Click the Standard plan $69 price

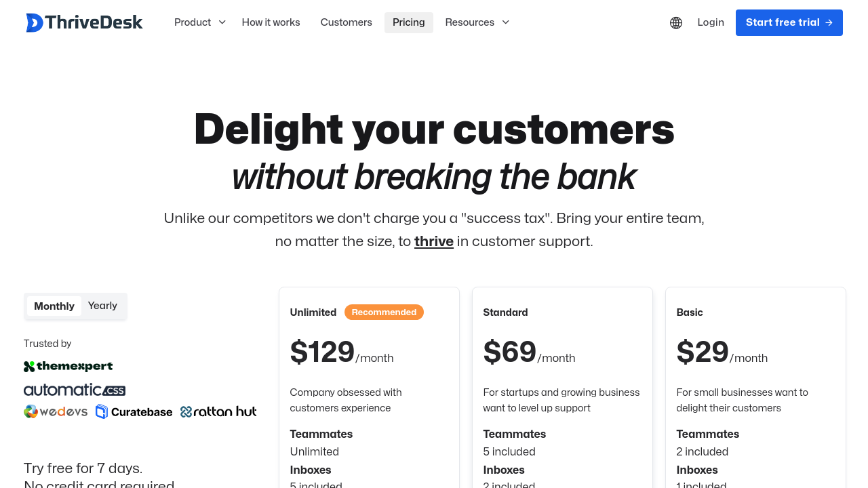click(x=510, y=352)
